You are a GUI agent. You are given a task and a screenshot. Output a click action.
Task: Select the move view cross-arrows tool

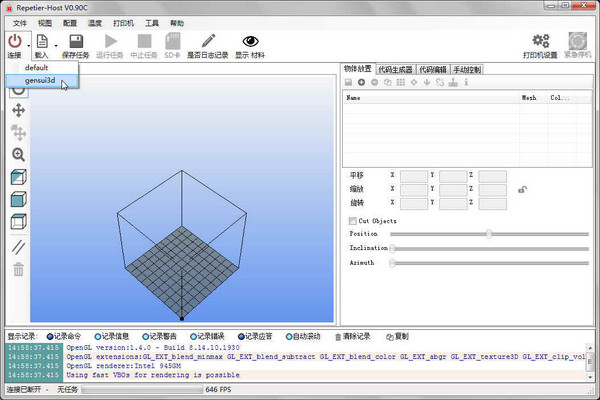18,109
